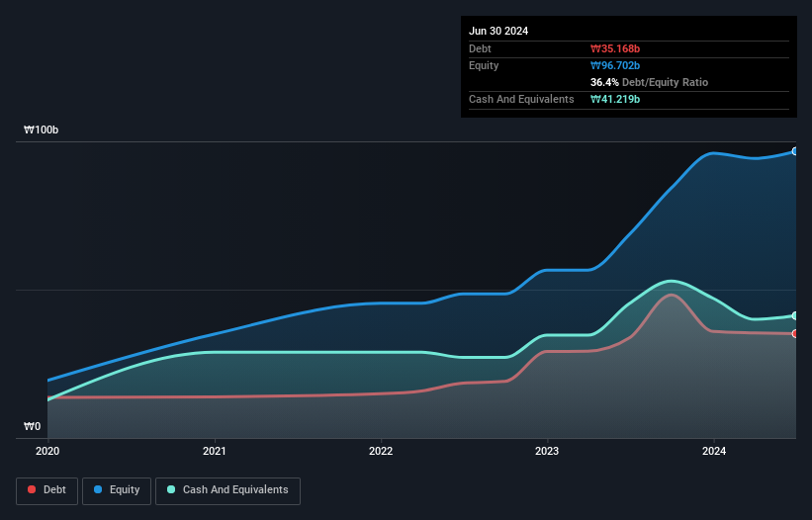Toggle the Cash And Equivalents legend button
This screenshot has width=812, height=520.
pos(227,490)
